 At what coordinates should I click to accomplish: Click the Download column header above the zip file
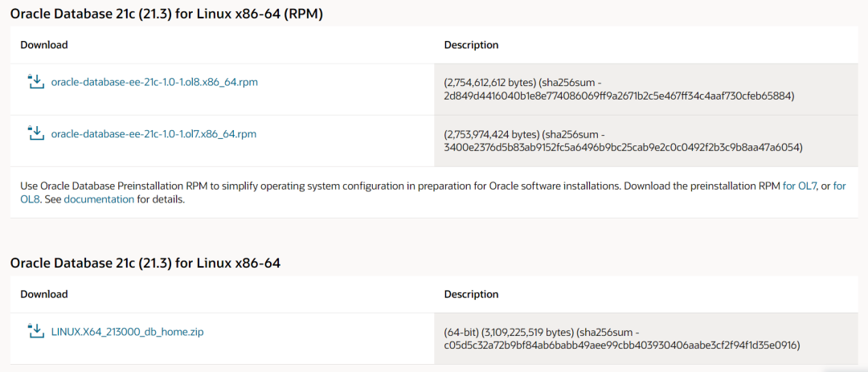(44, 295)
